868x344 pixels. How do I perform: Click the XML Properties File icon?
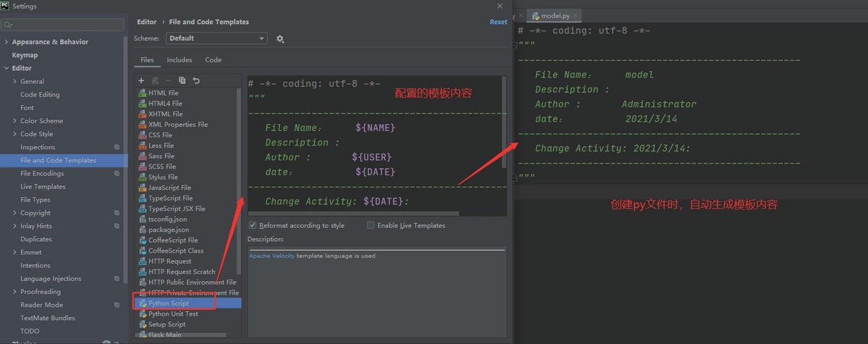click(x=142, y=125)
